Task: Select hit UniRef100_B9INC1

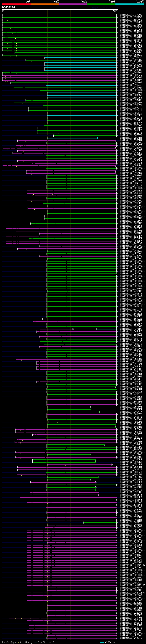Action: pos(131,20)
